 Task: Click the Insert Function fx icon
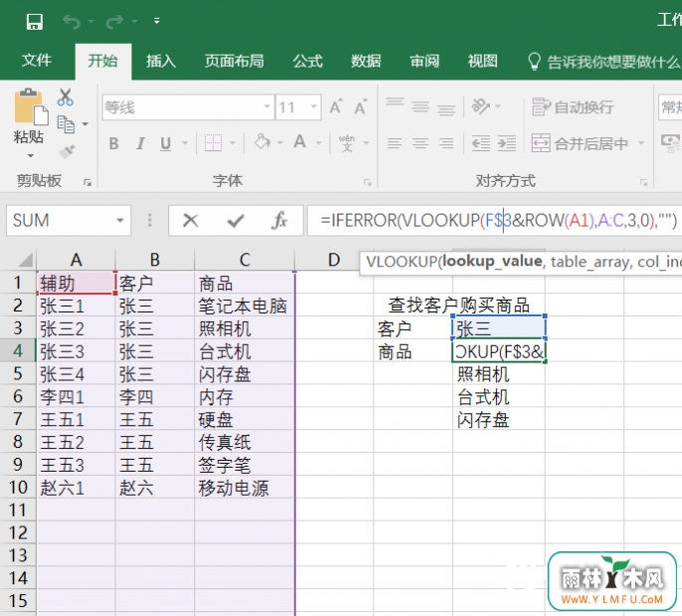coord(279,220)
